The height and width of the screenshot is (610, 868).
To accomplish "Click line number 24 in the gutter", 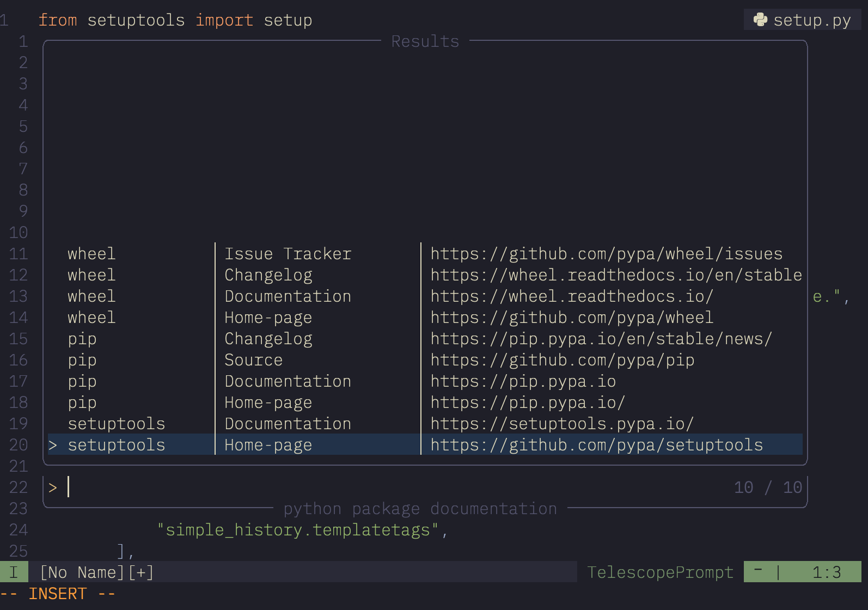I will point(19,530).
